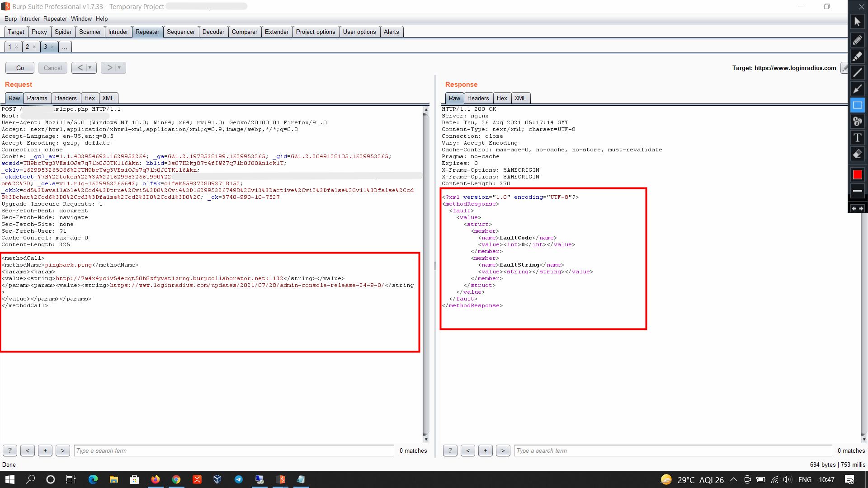Select the highlighter marker tool

point(857,56)
